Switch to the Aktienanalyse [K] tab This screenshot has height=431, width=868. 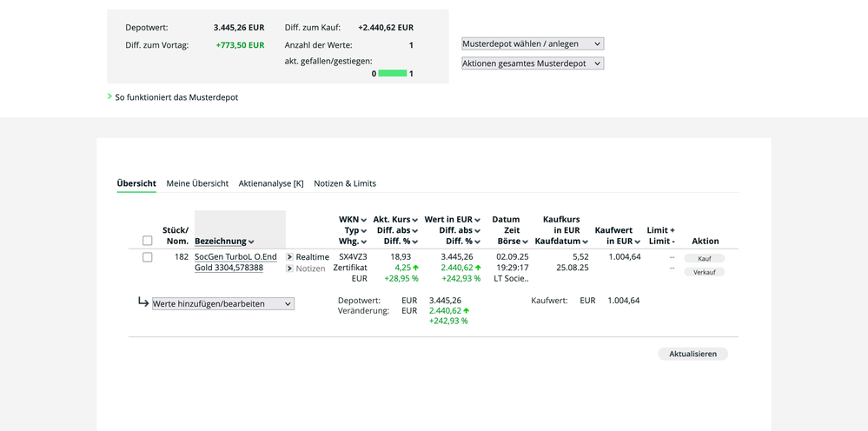pos(271,183)
